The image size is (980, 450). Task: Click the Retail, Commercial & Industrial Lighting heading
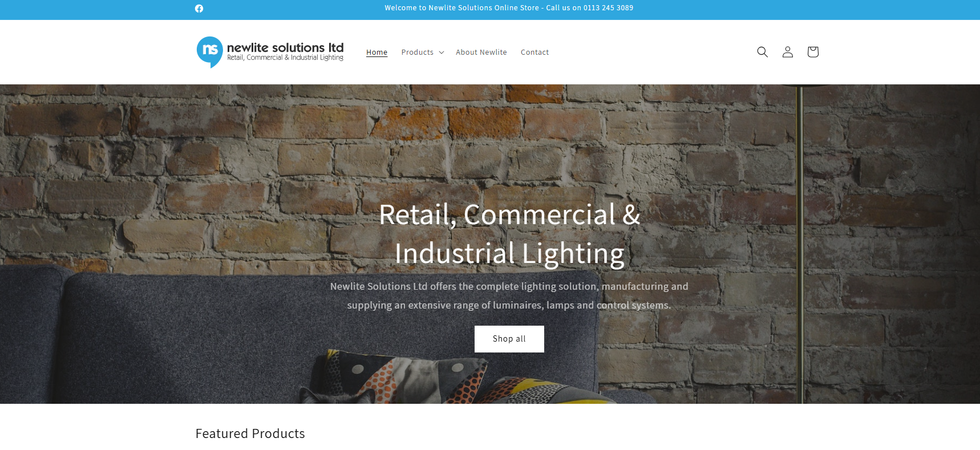coord(509,234)
